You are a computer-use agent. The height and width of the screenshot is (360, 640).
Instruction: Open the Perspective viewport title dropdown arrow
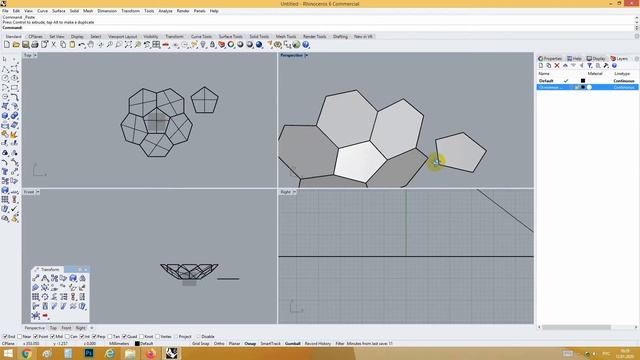pyautogui.click(x=306, y=55)
